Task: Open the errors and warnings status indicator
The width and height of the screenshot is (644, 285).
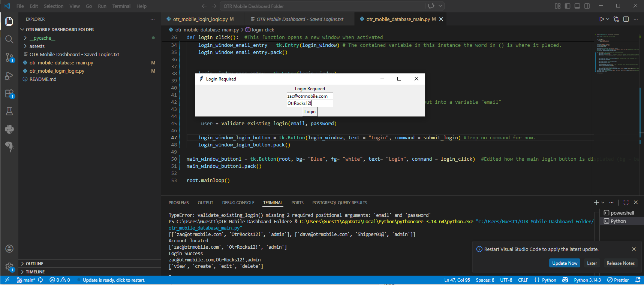Action: coord(60,280)
